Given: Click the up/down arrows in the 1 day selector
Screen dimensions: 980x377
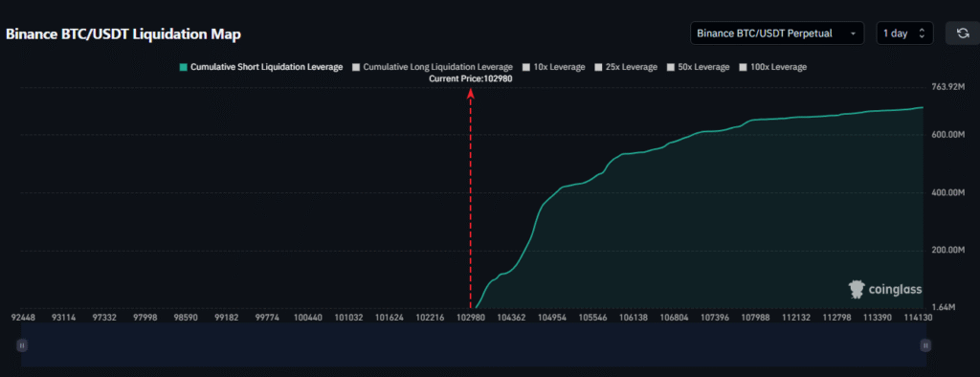Looking at the screenshot, I should click(922, 33).
